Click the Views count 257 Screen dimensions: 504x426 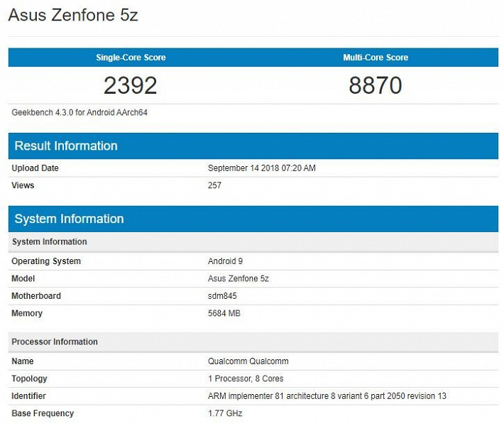coord(214,185)
